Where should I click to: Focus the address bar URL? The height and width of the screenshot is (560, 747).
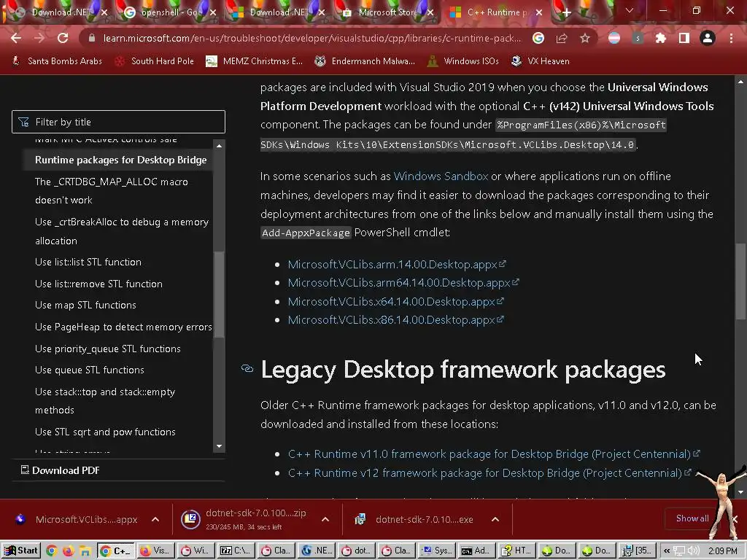pos(312,38)
